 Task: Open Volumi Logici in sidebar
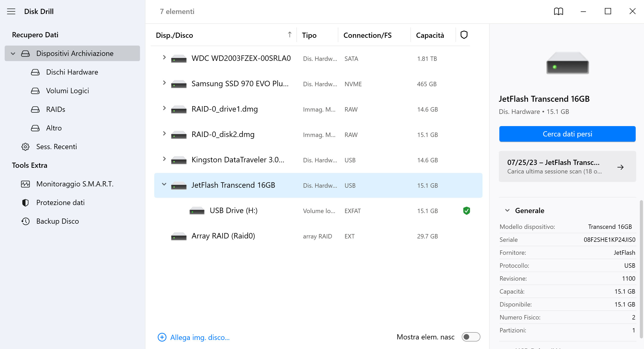point(67,91)
